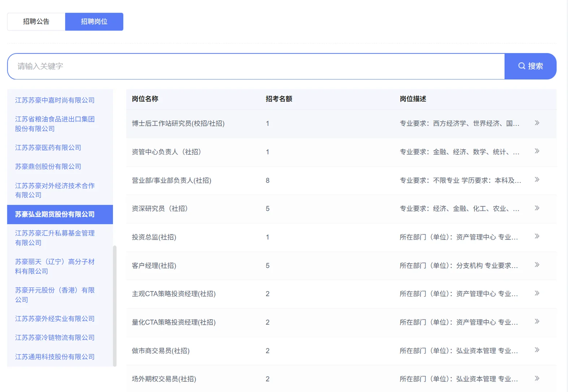Select 苏豪鼎创股份有限公司 in the sidebar

pos(48,166)
